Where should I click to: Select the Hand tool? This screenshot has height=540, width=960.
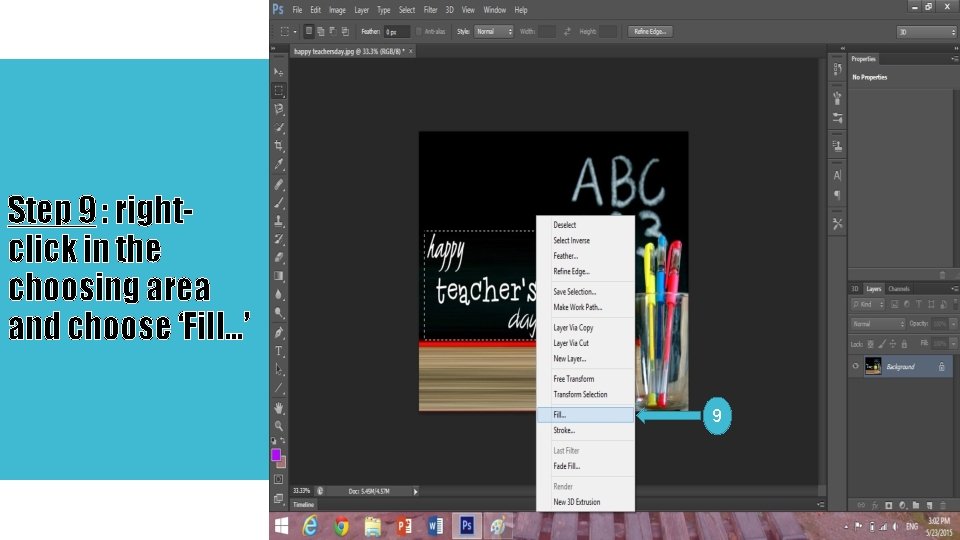click(279, 407)
